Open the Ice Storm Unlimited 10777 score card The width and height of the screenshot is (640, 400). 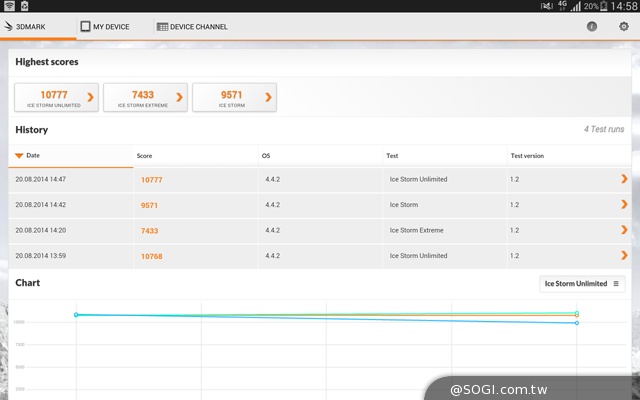[57, 97]
